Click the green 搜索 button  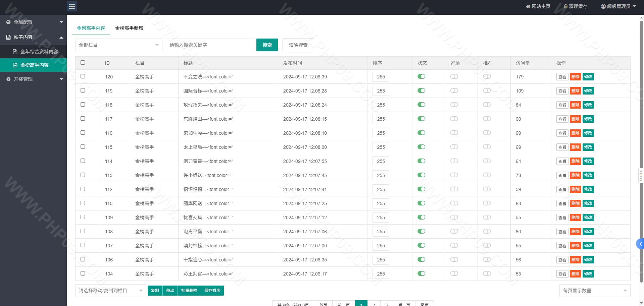267,45
